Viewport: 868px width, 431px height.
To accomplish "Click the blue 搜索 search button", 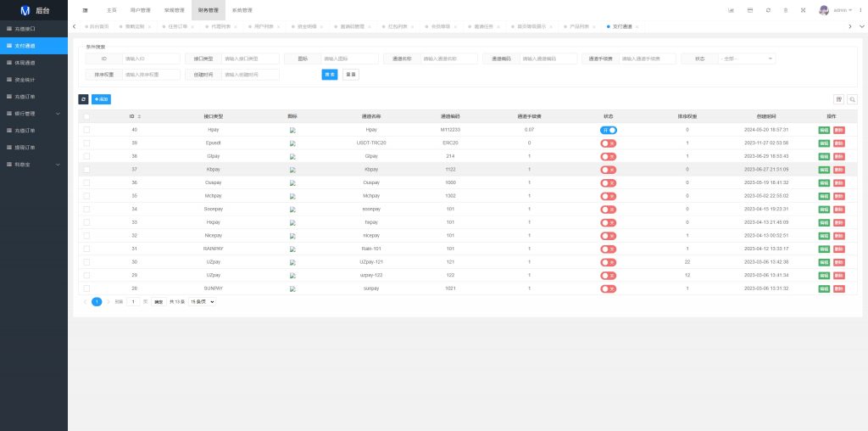I will pos(330,74).
